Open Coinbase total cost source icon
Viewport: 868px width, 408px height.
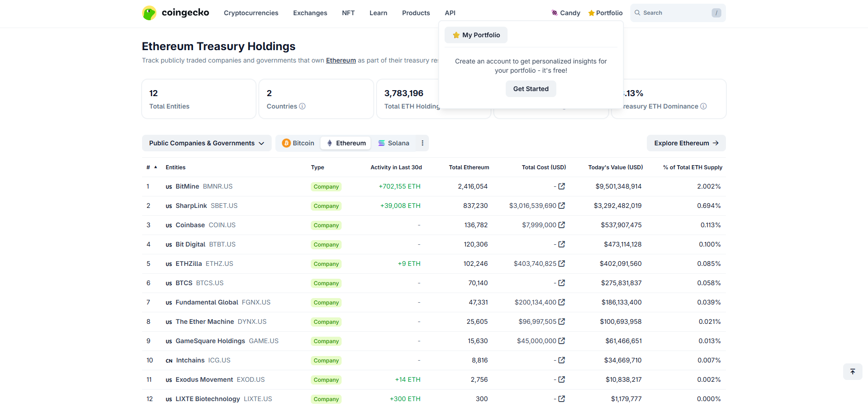pyautogui.click(x=561, y=225)
